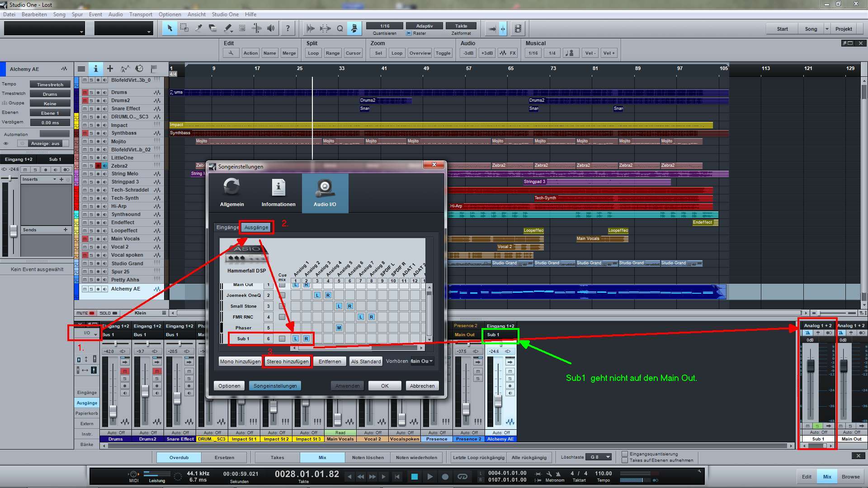Open track list icon
The image size is (868, 488).
(81, 69)
